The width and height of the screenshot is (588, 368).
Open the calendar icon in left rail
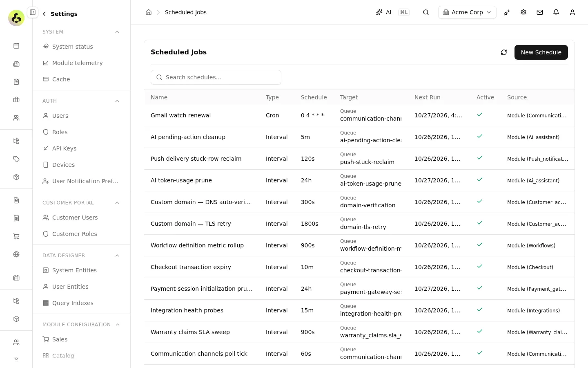tap(16, 46)
